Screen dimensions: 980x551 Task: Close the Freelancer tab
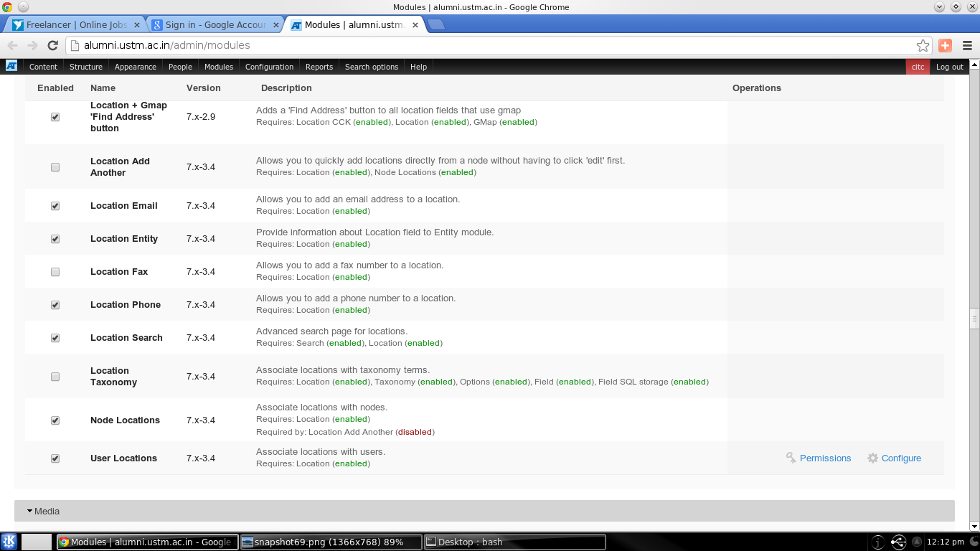[137, 24]
